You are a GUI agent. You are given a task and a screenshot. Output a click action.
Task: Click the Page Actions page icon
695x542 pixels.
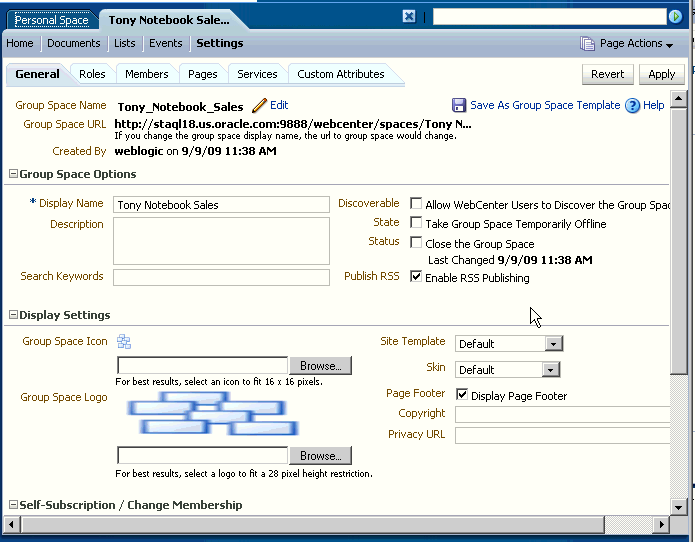click(x=587, y=43)
